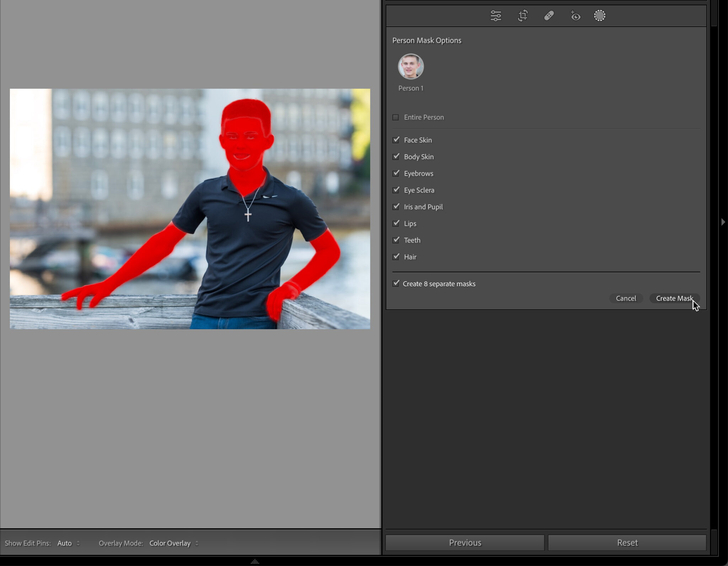Select the Masking tool
Image resolution: width=728 pixels, height=566 pixels.
600,16
